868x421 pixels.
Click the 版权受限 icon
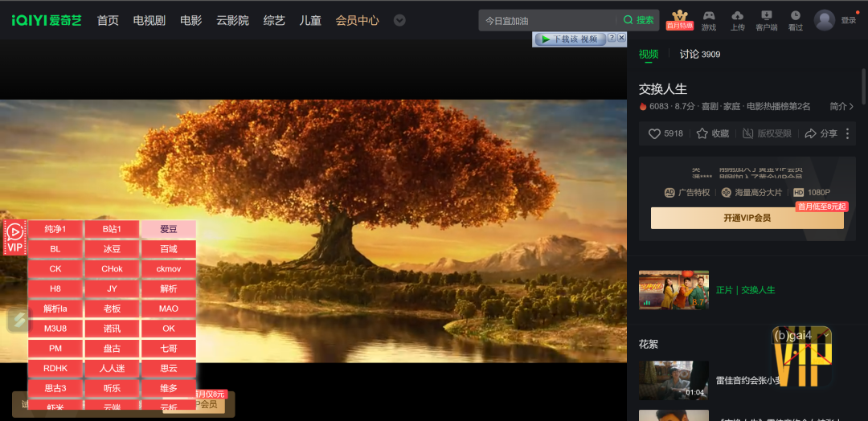pyautogui.click(x=767, y=133)
